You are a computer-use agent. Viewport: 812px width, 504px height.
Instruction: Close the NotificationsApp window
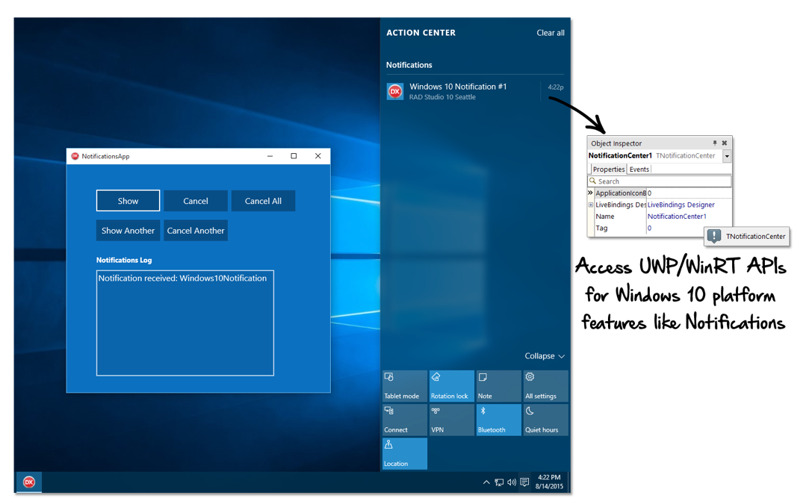click(x=318, y=156)
